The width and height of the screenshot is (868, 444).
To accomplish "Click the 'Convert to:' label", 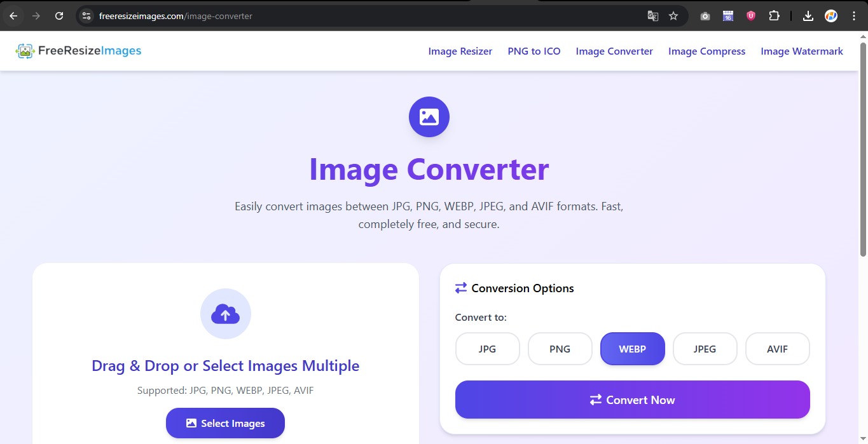I will click(481, 318).
